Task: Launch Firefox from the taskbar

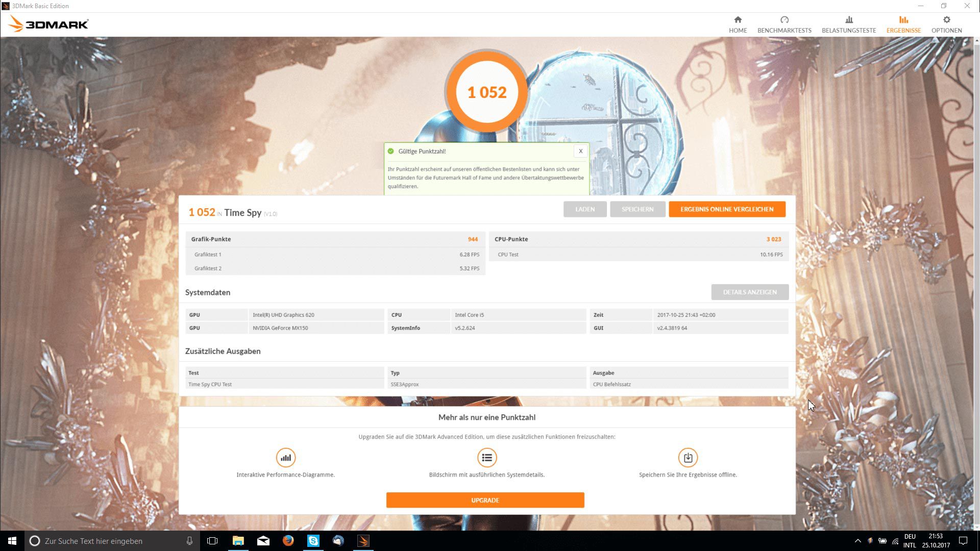Action: (x=288, y=541)
